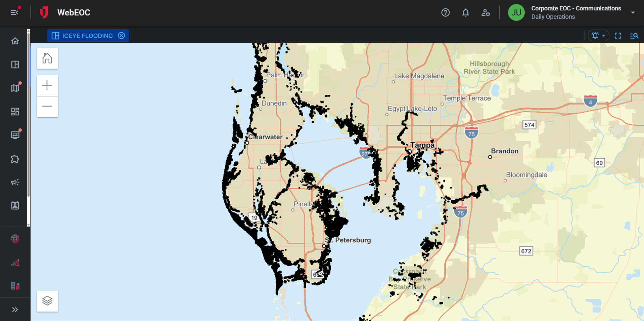Open the megaphone announcements icon

coord(15,182)
